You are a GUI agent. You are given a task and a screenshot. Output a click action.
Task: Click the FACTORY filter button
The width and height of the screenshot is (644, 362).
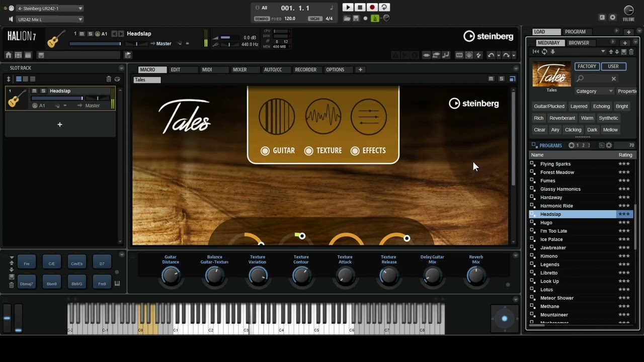point(587,66)
